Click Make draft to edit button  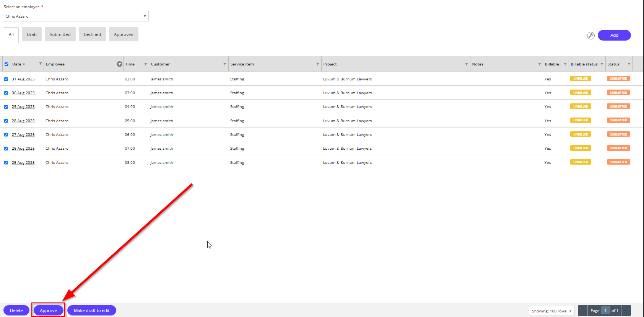coord(92,310)
